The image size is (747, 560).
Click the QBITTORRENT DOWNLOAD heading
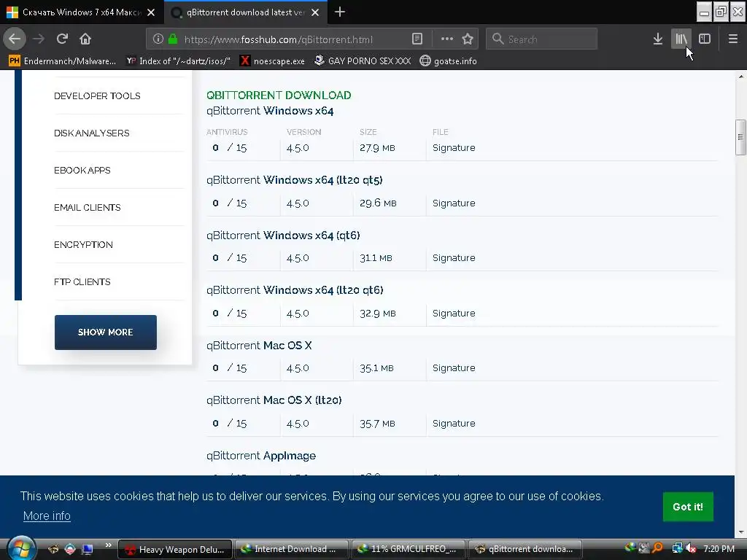point(279,96)
